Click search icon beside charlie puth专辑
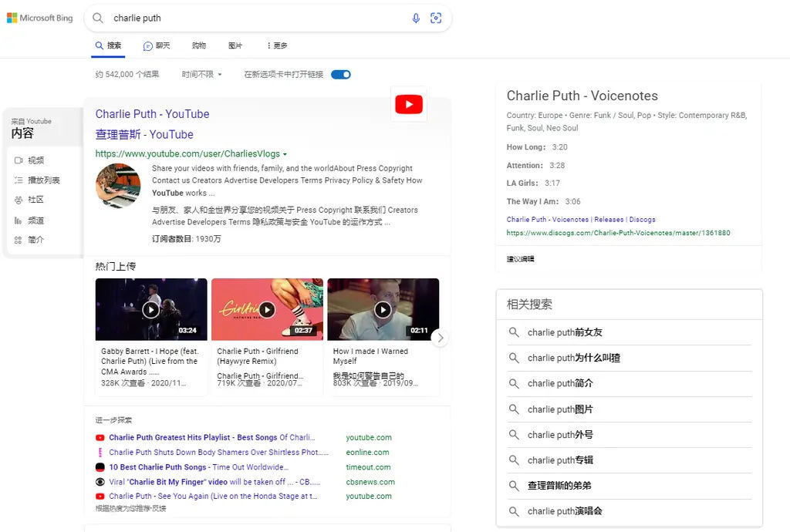This screenshot has width=790, height=532. pos(513,460)
